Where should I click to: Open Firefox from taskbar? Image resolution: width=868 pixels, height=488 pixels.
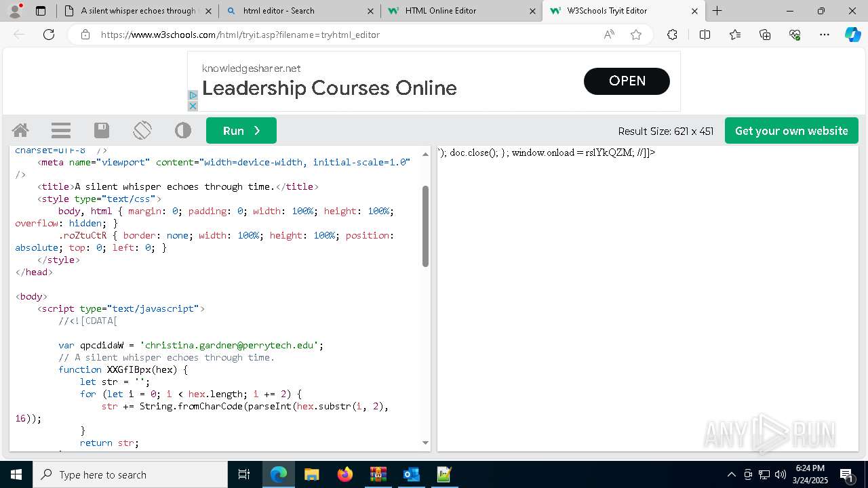coord(345,474)
